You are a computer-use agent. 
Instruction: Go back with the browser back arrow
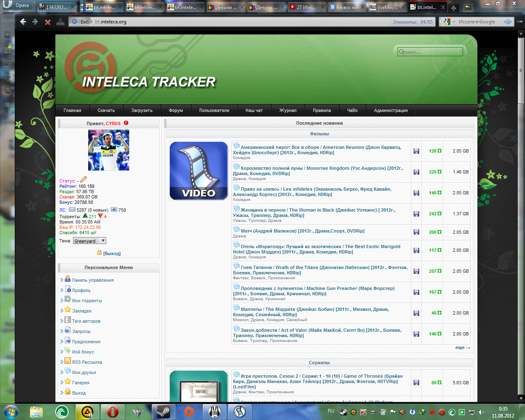click(x=23, y=22)
